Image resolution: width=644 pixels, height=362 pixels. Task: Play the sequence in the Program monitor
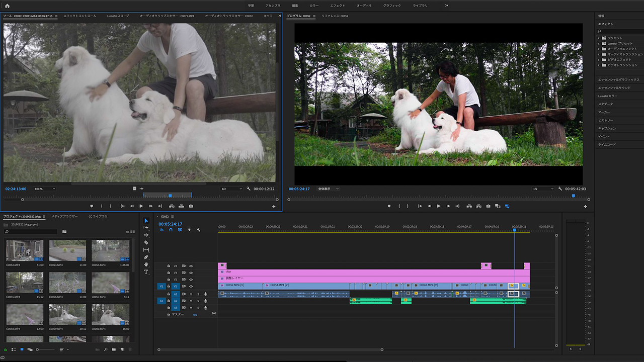(x=439, y=206)
